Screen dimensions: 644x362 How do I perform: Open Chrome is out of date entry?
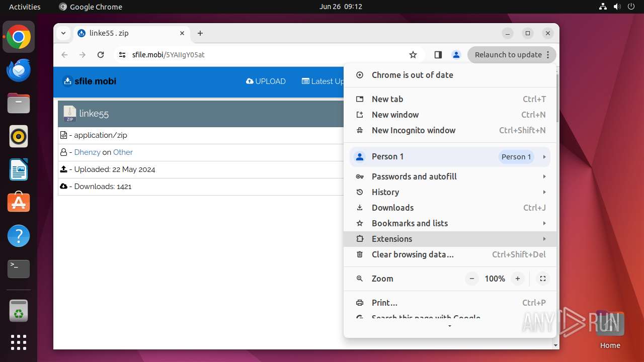[x=450, y=75]
